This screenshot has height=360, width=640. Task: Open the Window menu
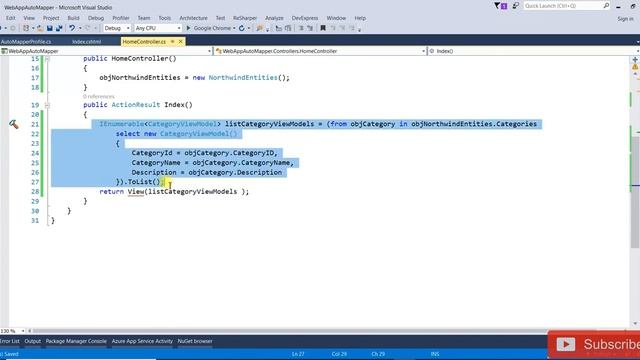point(336,18)
